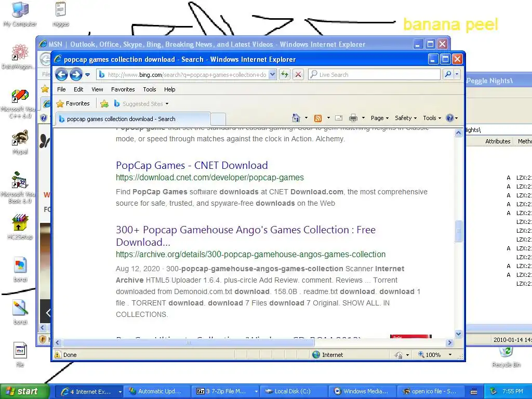Screen dimensions: 532x399
Task: Click the horizontal scrollbar left arrow
Action: coord(57,343)
